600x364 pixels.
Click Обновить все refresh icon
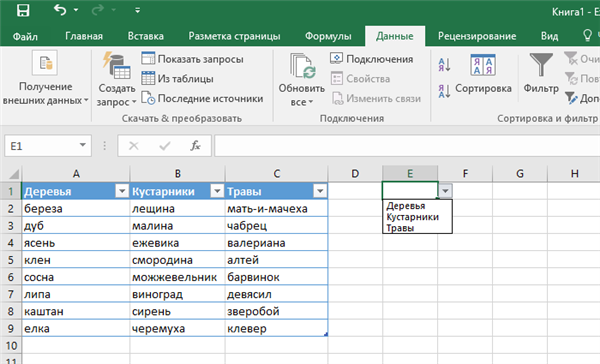302,66
